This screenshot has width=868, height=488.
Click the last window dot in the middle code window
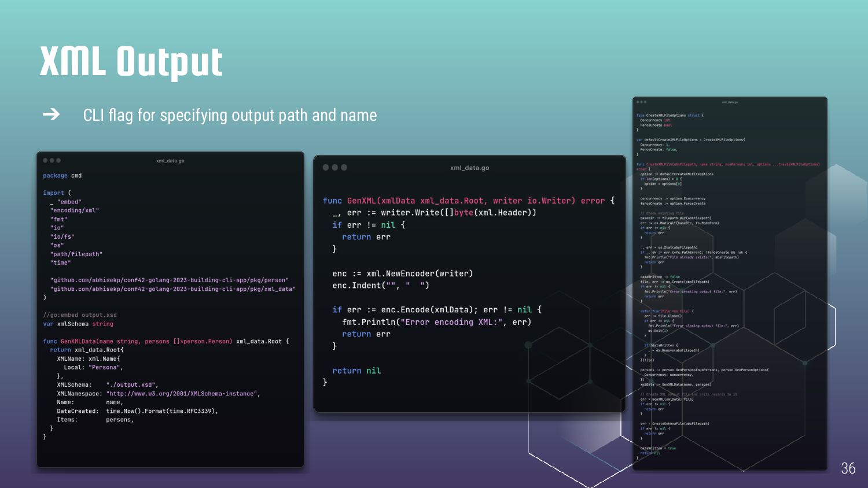coord(344,167)
